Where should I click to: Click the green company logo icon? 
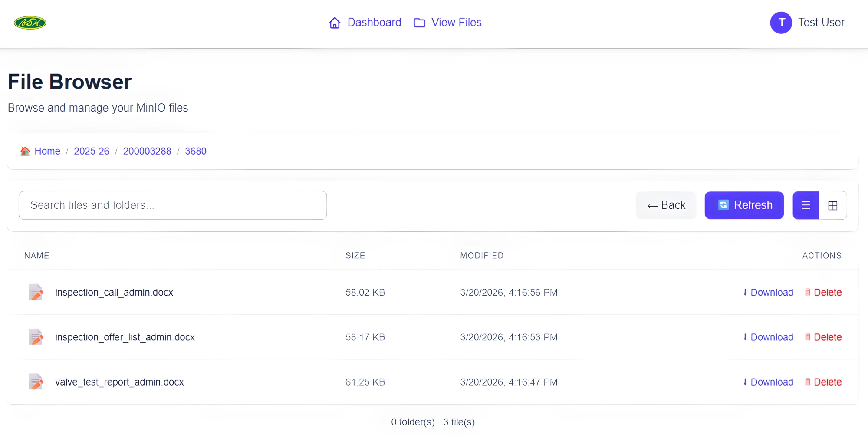coord(30,23)
